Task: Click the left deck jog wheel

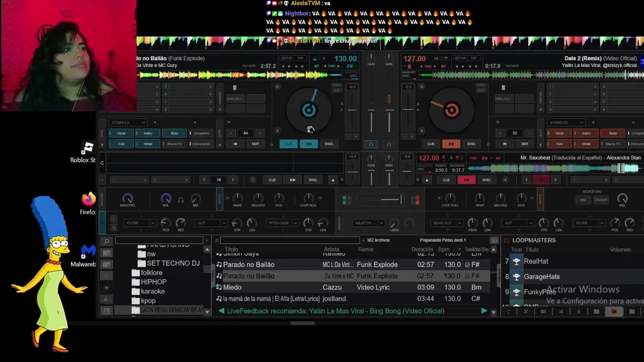Action: click(308, 110)
